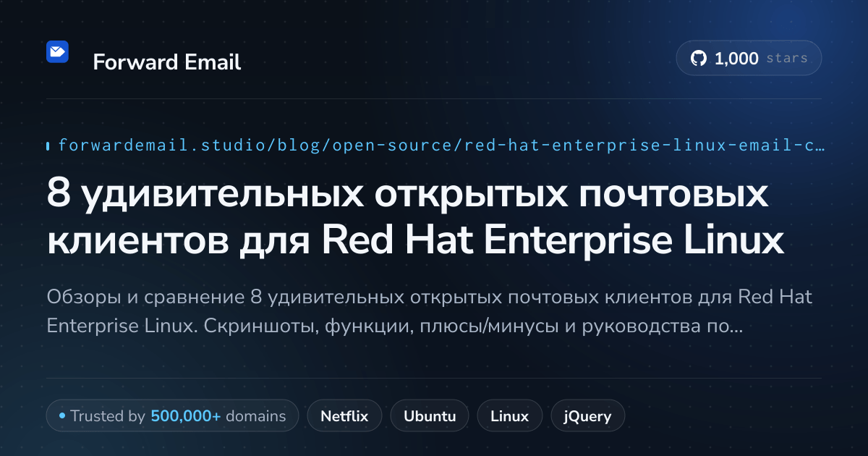Click the GitHub octocat icon

tap(699, 59)
